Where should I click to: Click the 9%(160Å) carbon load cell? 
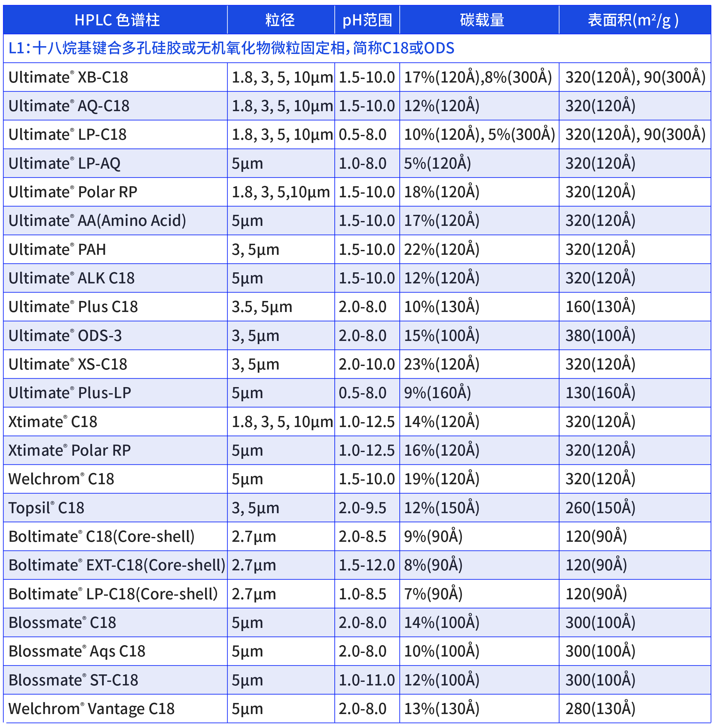pos(437,393)
